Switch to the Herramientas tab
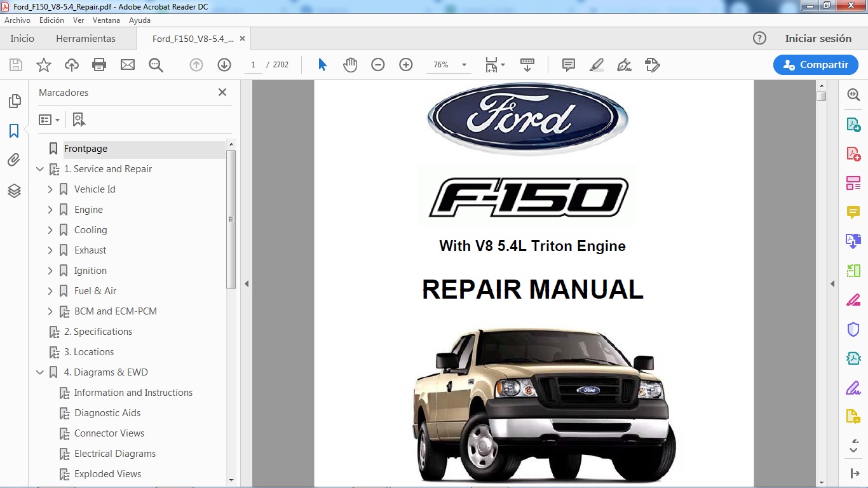 [86, 39]
